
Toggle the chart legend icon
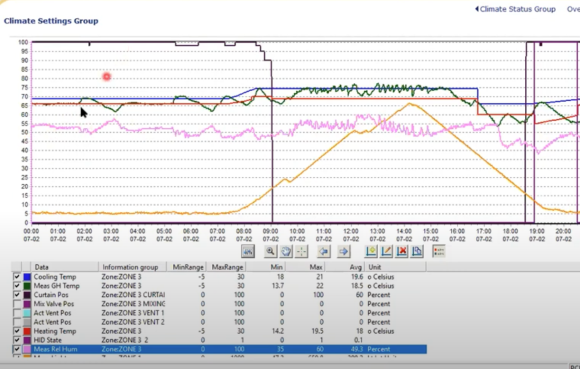click(439, 251)
